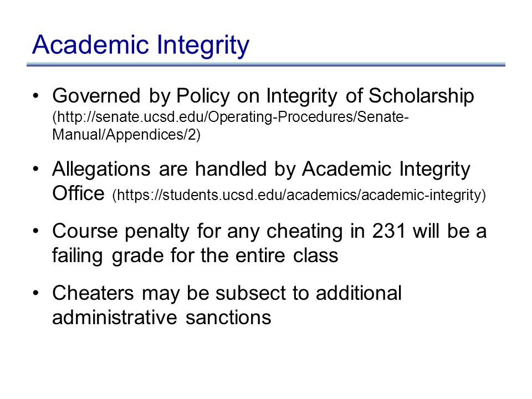The width and height of the screenshot is (532, 399).
Task: Click the third bullet point marker
Action: [x=36, y=231]
